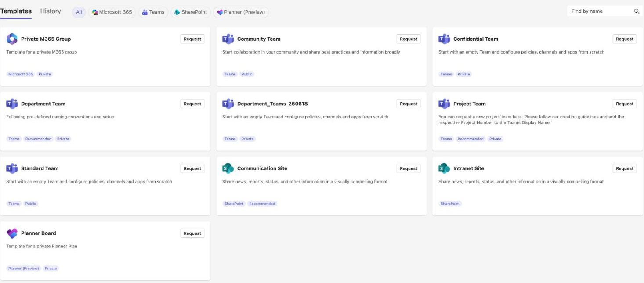This screenshot has width=644, height=283.
Task: Click the Community Team Teams icon
Action: pos(228,39)
